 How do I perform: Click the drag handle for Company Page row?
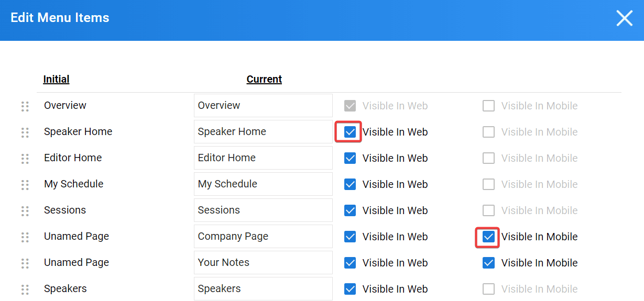click(x=25, y=237)
